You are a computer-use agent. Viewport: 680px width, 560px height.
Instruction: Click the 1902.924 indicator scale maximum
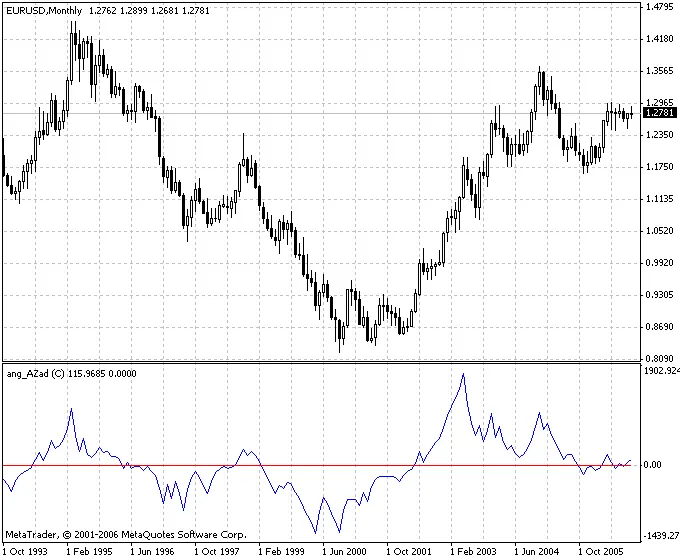(660, 370)
